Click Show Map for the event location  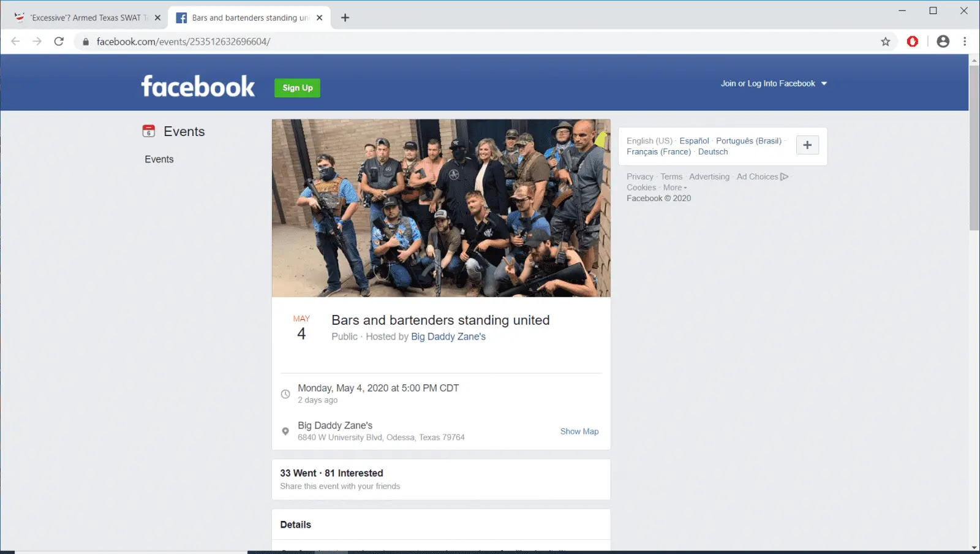click(x=579, y=431)
